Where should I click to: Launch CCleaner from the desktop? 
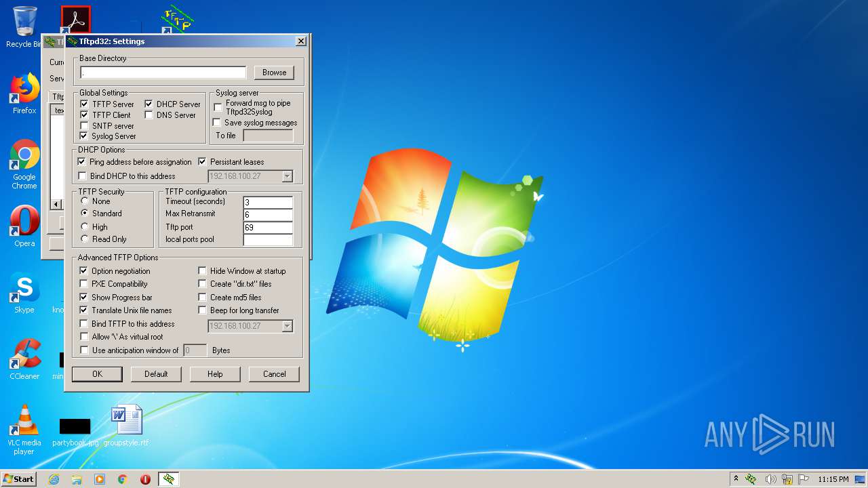pyautogui.click(x=24, y=359)
